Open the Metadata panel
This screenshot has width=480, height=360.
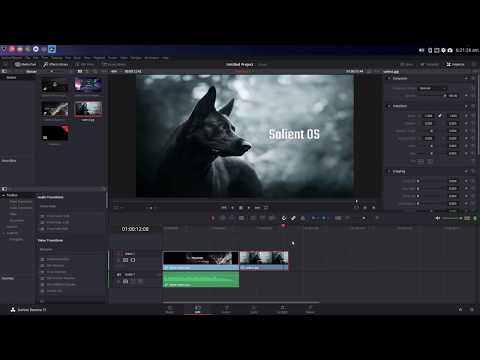tap(430, 64)
